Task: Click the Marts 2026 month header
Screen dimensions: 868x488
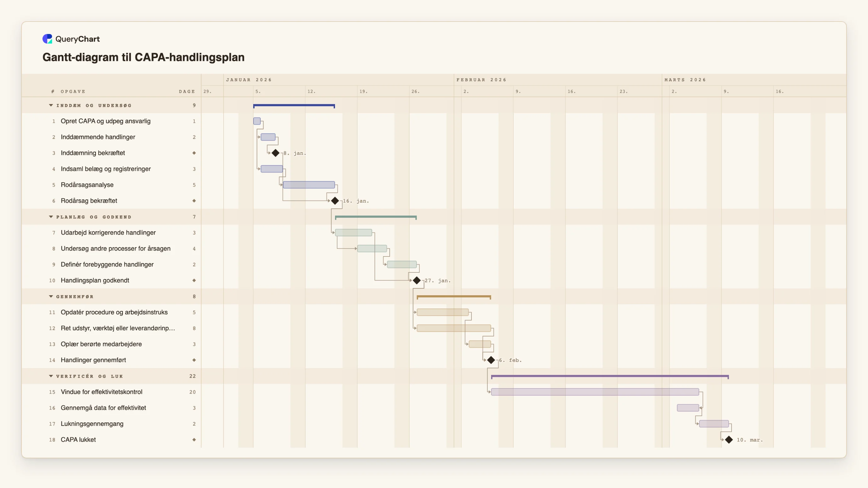Action: [685, 80]
